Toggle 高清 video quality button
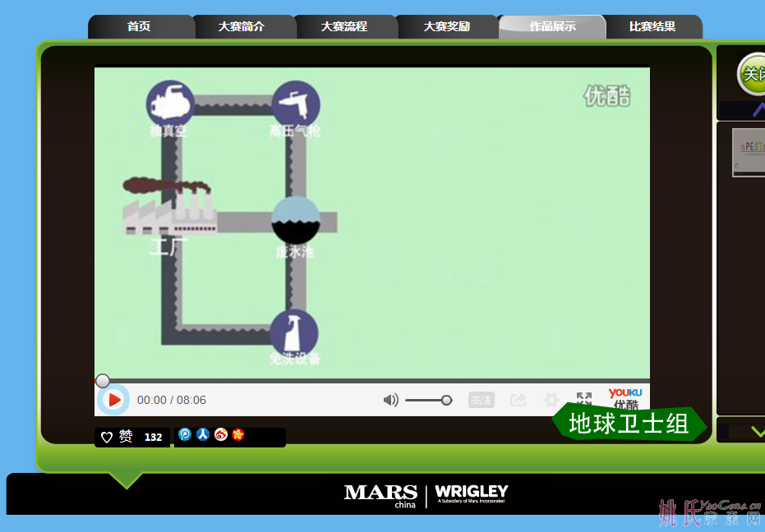The width and height of the screenshot is (765, 532). pos(481,401)
